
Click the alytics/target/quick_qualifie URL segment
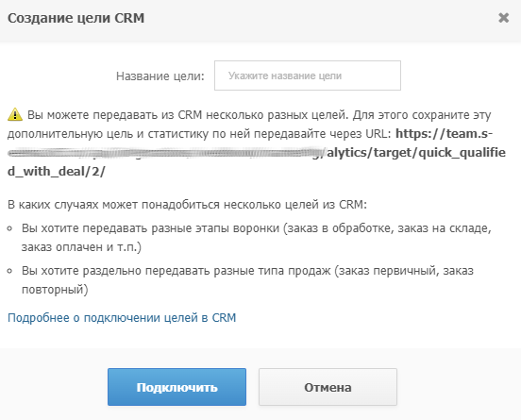pyautogui.click(x=416, y=153)
